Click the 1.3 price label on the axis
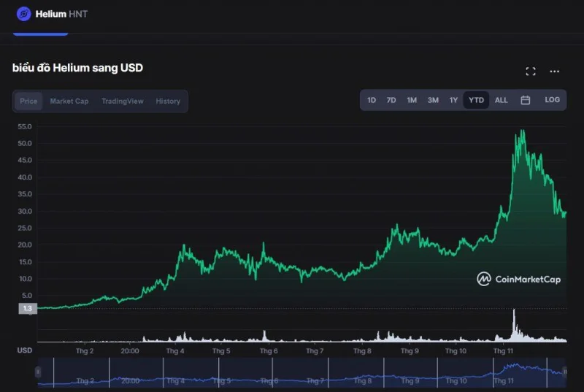 point(28,308)
